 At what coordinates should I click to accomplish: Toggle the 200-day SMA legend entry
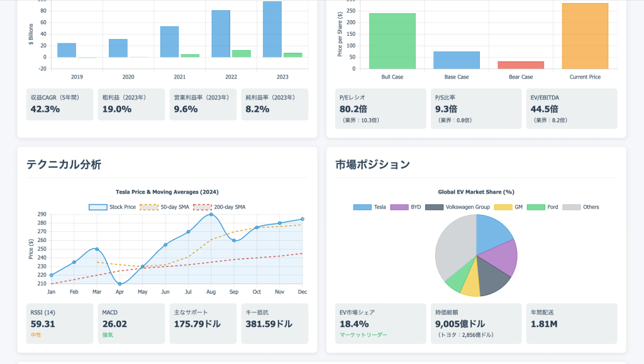tap(218, 207)
